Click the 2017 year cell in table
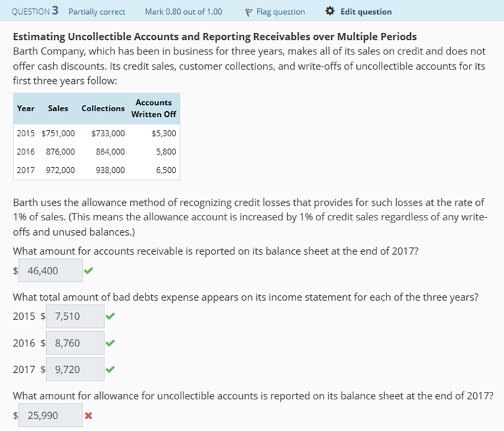 coord(26,170)
